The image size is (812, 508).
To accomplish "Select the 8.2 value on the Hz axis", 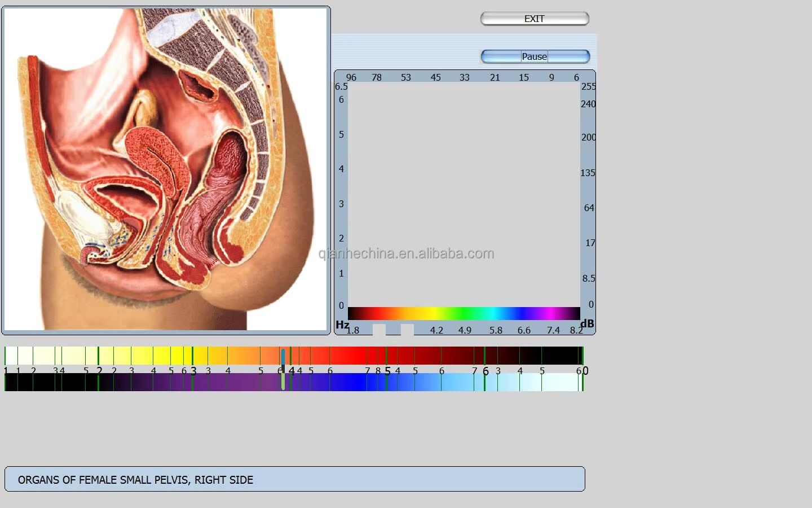I will pos(576,330).
